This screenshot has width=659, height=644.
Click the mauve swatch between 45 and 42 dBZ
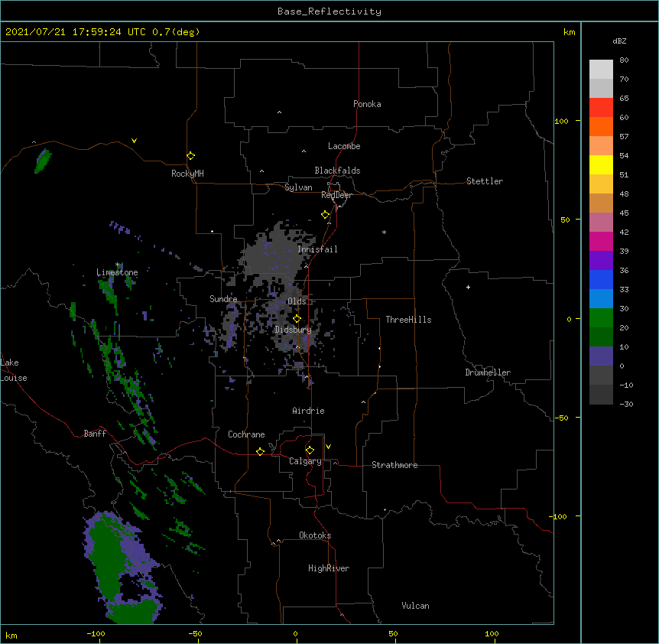[601, 223]
